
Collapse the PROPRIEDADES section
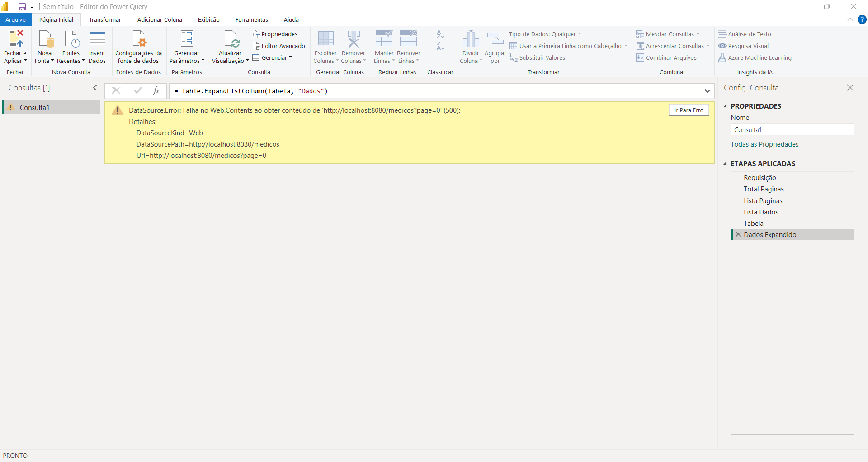coord(725,106)
